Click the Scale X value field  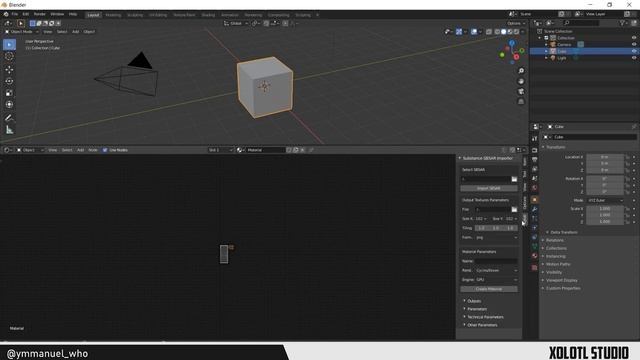(604, 209)
